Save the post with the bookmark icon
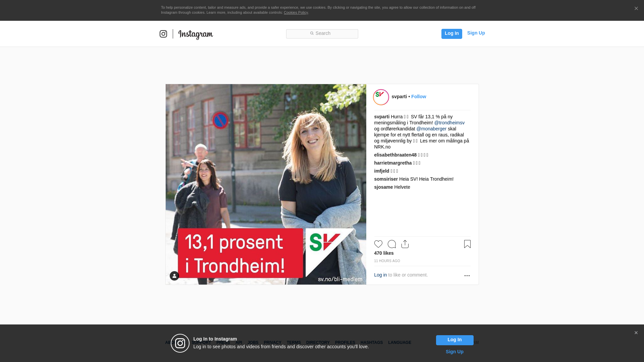644x362 pixels. coord(467,244)
